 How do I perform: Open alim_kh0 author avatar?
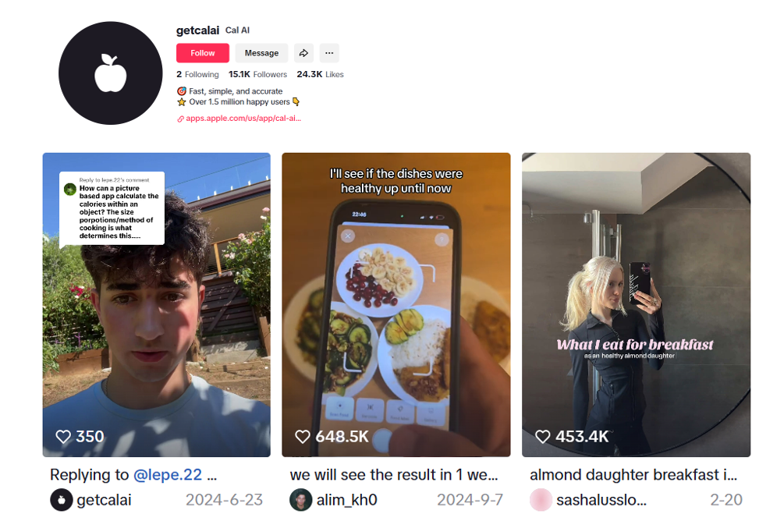(301, 499)
